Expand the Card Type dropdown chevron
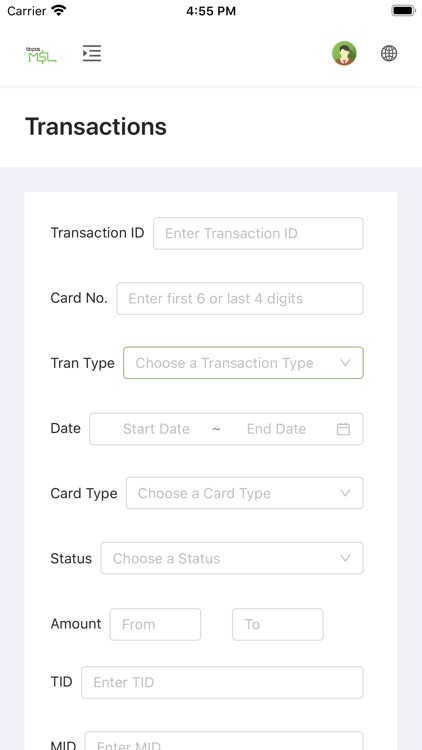 click(x=345, y=493)
